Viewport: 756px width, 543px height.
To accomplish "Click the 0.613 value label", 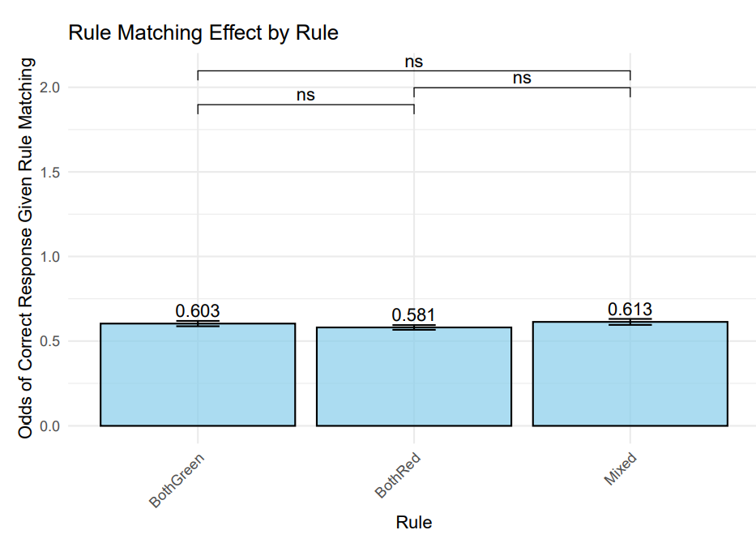I will [630, 310].
